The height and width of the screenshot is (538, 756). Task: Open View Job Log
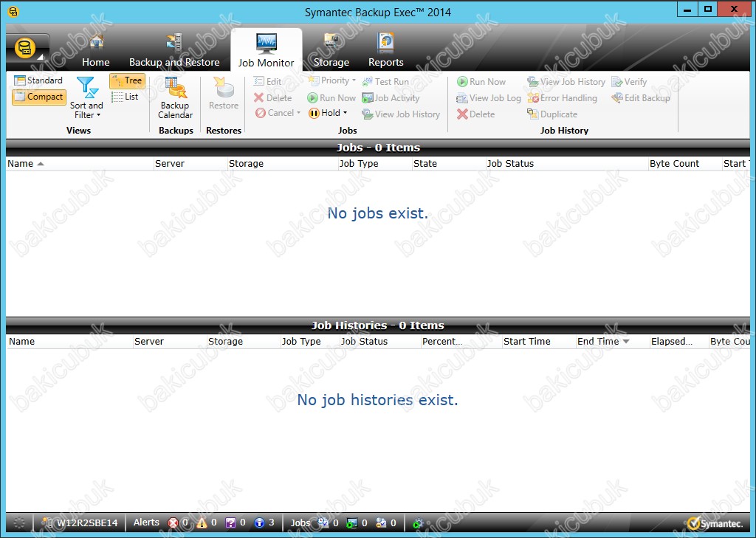point(489,98)
